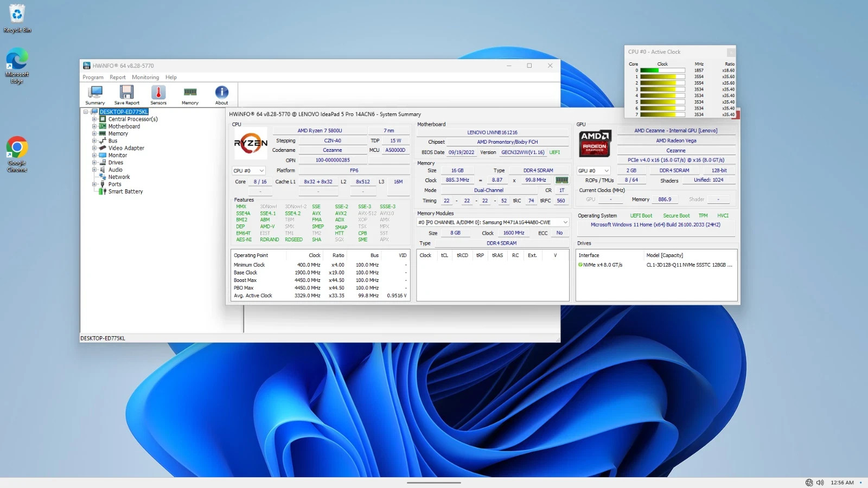Open the Program menu
This screenshot has width=868, height=488.
point(93,78)
